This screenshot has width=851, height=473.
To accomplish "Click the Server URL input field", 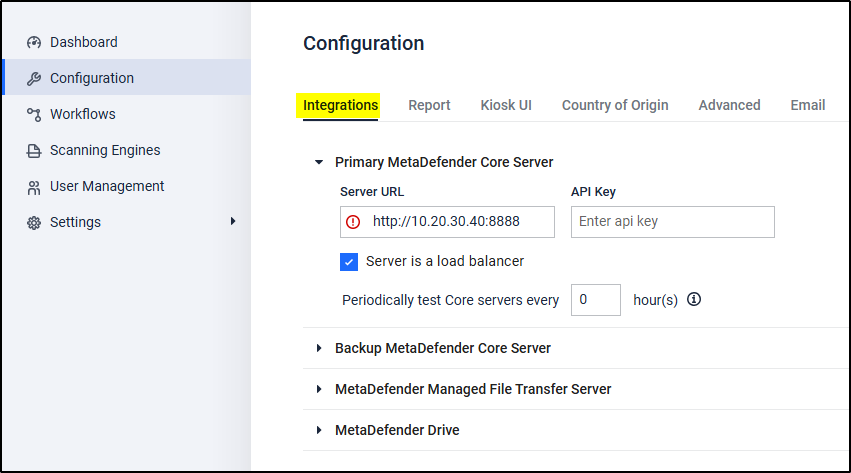I will coord(447,222).
